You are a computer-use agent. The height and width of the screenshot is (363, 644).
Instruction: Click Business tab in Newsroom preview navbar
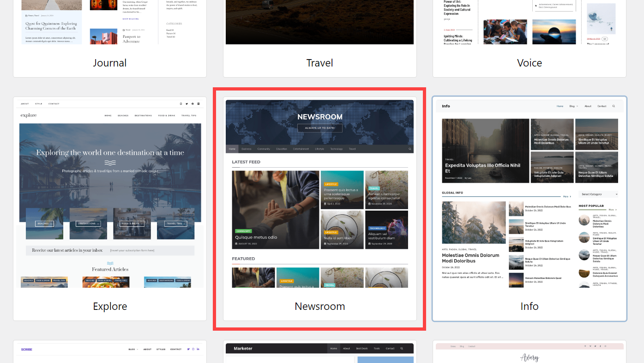[x=246, y=149]
